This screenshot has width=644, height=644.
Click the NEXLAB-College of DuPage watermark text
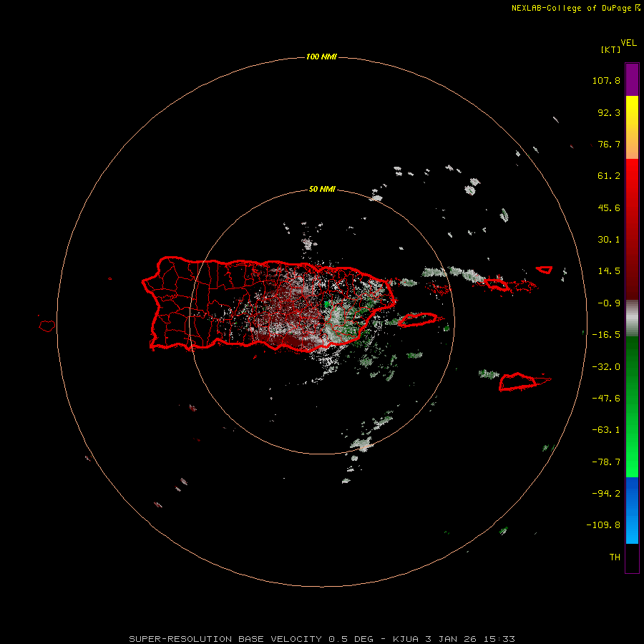pyautogui.click(x=576, y=8)
